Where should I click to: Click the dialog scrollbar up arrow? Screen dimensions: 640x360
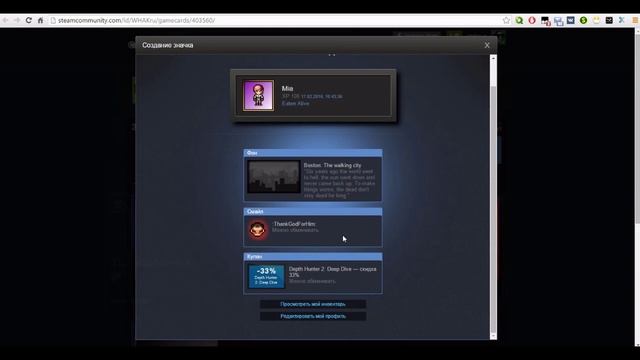point(493,58)
